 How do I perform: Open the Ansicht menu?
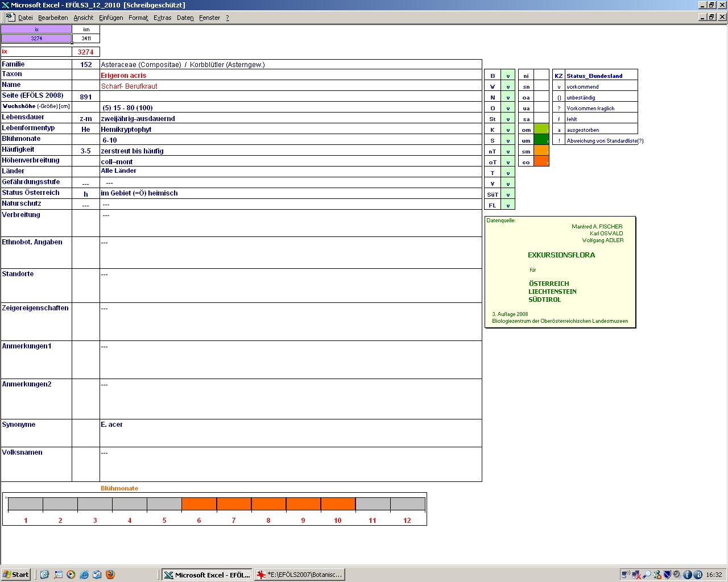pos(84,18)
